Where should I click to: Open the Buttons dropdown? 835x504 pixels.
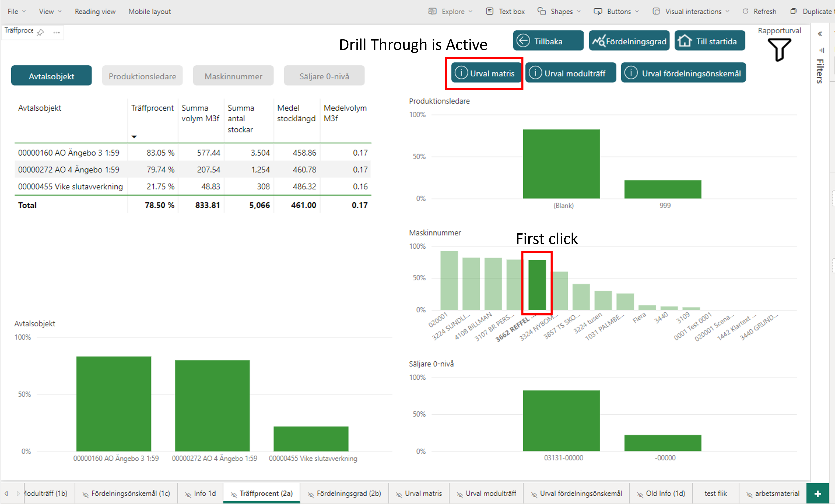click(616, 11)
